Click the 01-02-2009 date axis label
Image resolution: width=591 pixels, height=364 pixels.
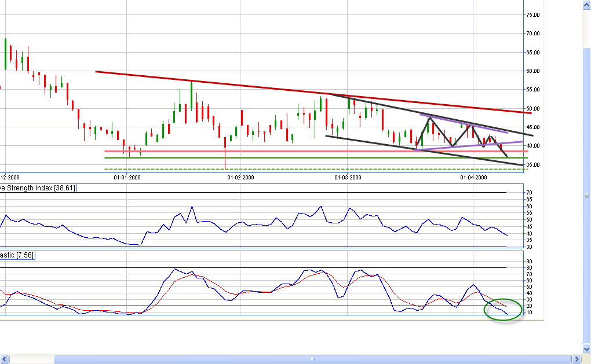point(241,177)
